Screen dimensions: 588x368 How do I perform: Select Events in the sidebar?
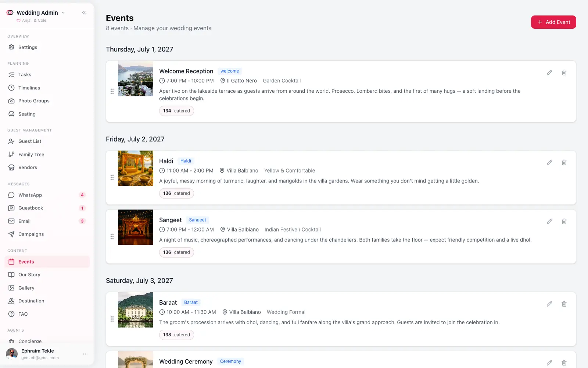click(x=47, y=262)
